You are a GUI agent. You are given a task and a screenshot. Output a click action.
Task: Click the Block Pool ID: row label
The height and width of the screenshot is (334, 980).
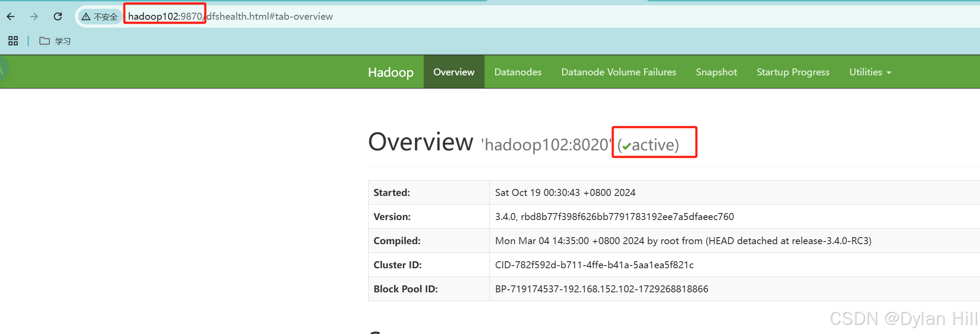pyautogui.click(x=406, y=289)
